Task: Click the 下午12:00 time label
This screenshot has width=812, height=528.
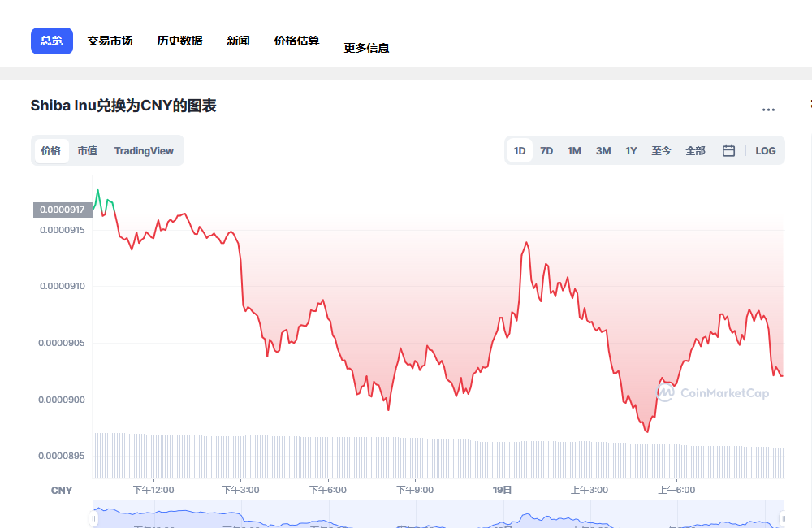Action: (x=153, y=490)
